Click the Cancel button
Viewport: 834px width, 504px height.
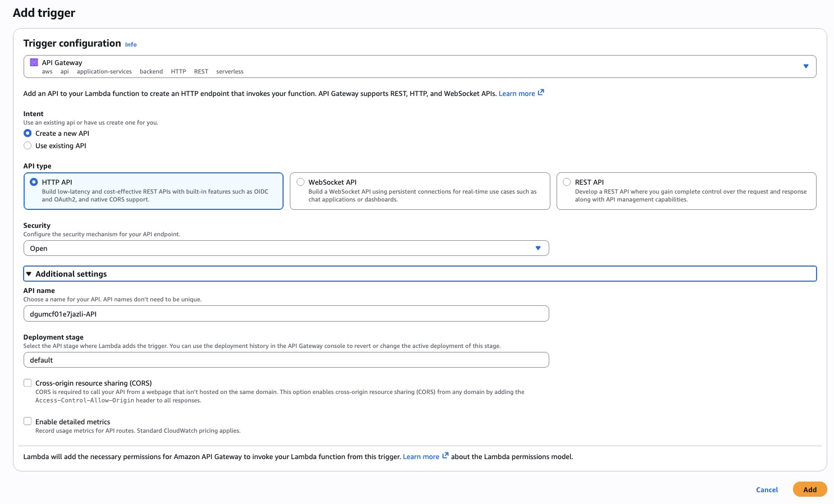pos(767,490)
